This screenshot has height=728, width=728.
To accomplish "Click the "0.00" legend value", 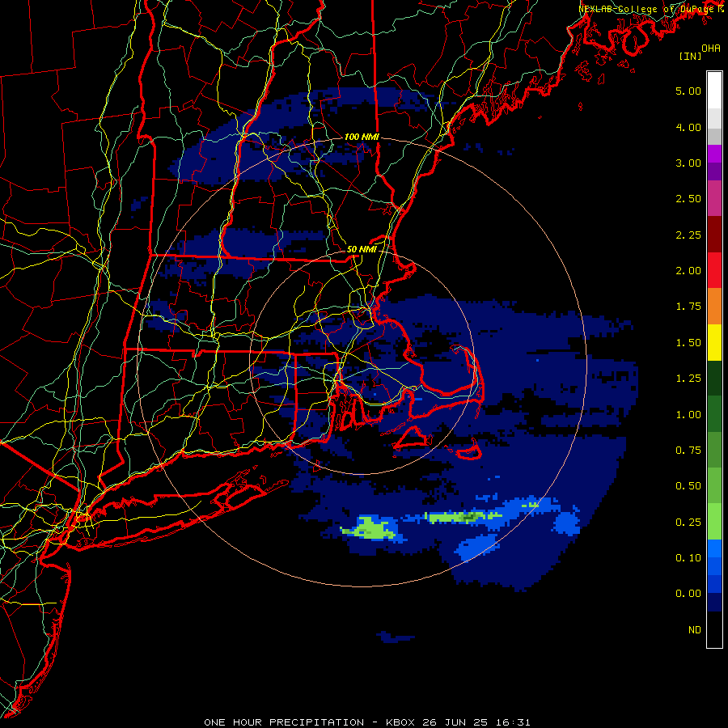I will pos(688,594).
